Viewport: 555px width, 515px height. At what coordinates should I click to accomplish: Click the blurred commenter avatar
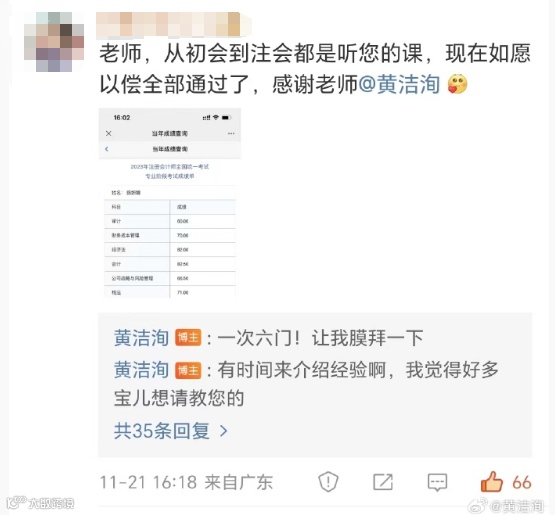pyautogui.click(x=54, y=42)
